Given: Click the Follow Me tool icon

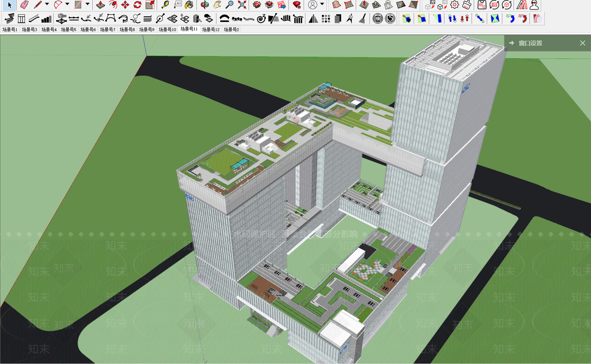Looking at the screenshot, I should pos(113,5).
